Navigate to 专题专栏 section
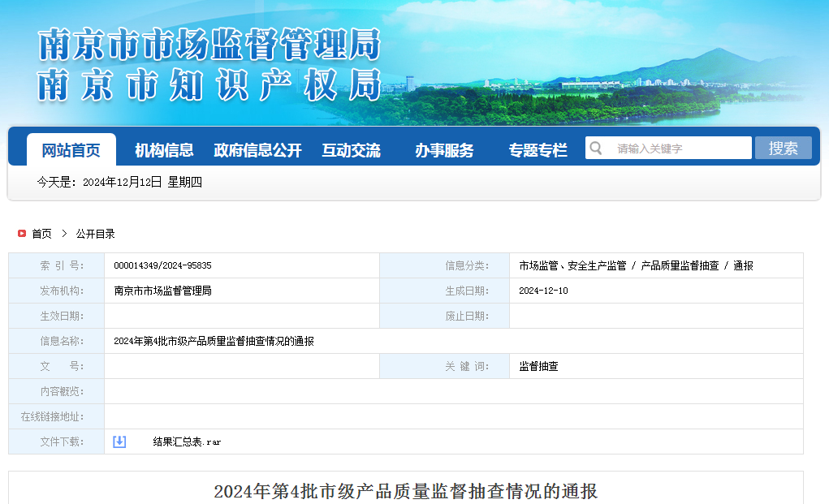Screen dimensions: 829x504 538,150
